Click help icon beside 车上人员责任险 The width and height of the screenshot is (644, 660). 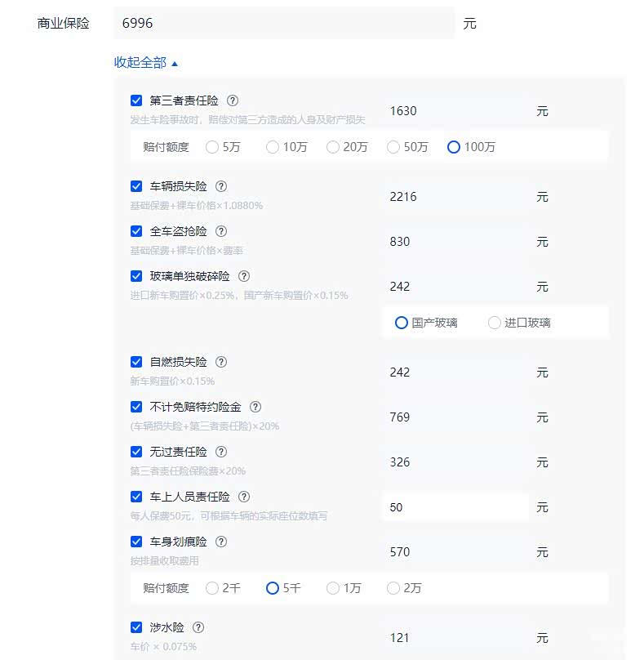click(x=244, y=497)
